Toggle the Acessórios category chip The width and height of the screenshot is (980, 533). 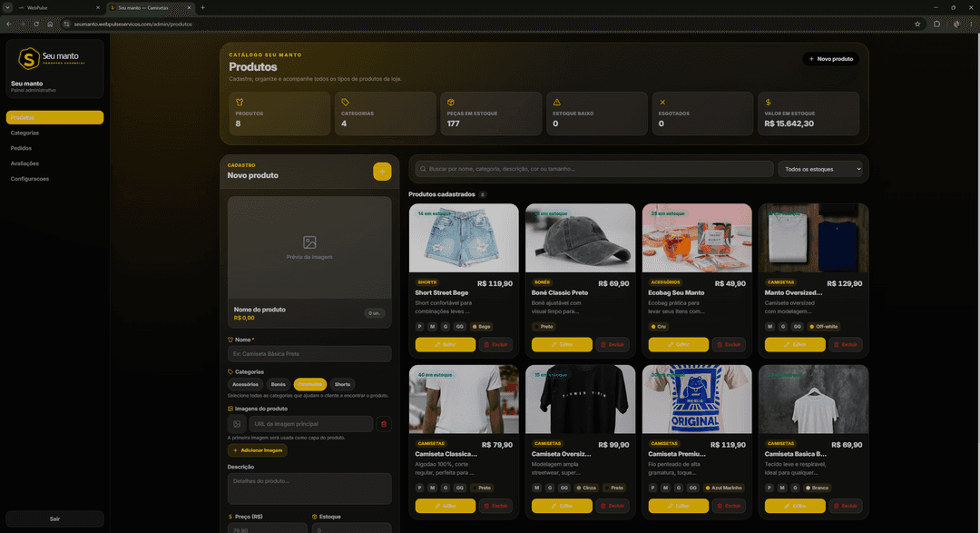pyautogui.click(x=245, y=384)
